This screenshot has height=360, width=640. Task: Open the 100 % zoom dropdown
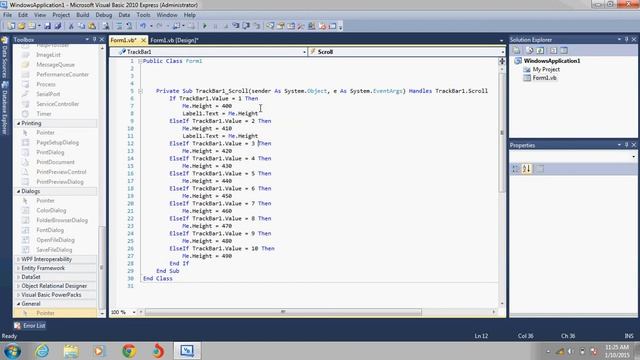click(134, 312)
